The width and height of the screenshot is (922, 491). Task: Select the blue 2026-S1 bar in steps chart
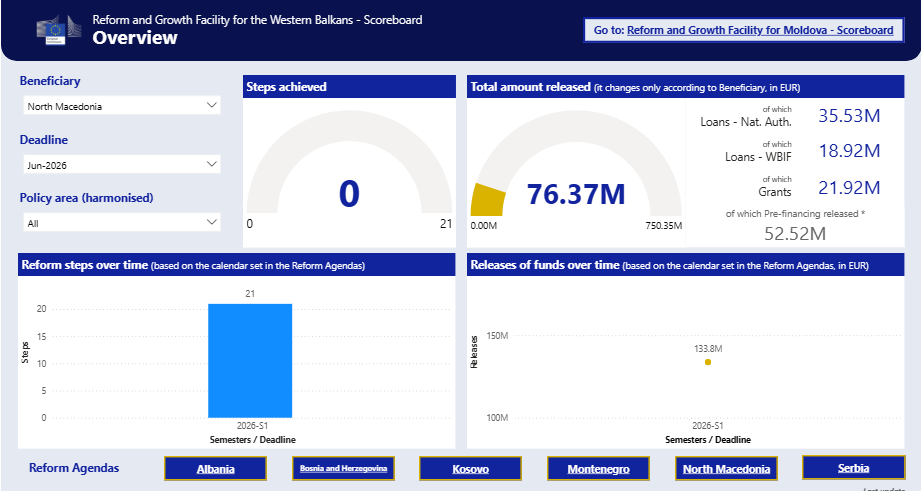250,360
